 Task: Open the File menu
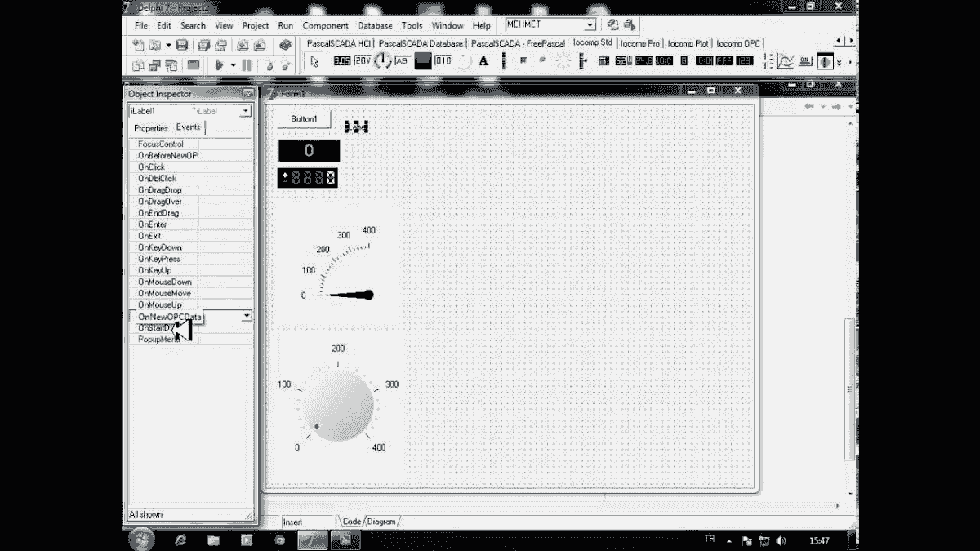(141, 25)
